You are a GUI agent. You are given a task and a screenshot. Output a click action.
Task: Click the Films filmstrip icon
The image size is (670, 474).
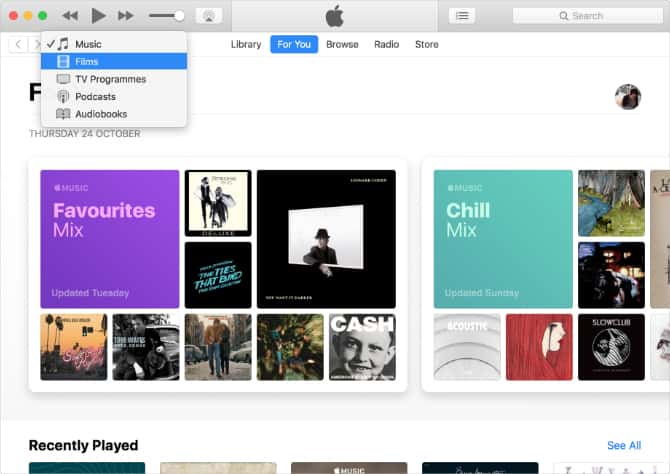(63, 62)
